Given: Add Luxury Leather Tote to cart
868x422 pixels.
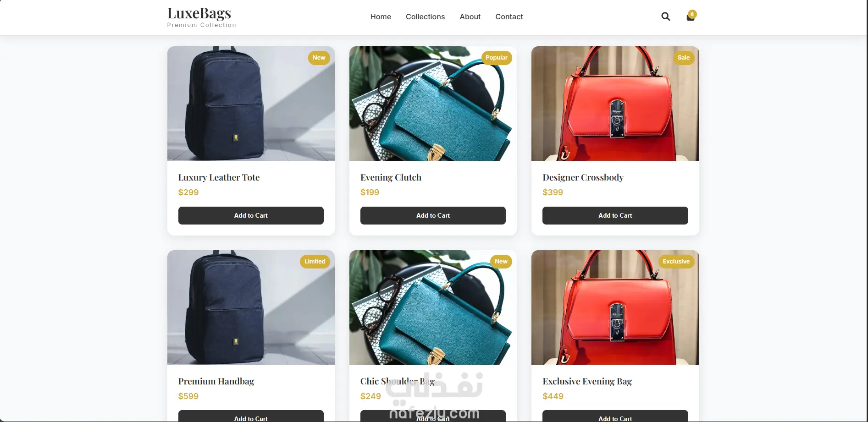Looking at the screenshot, I should pos(251,215).
